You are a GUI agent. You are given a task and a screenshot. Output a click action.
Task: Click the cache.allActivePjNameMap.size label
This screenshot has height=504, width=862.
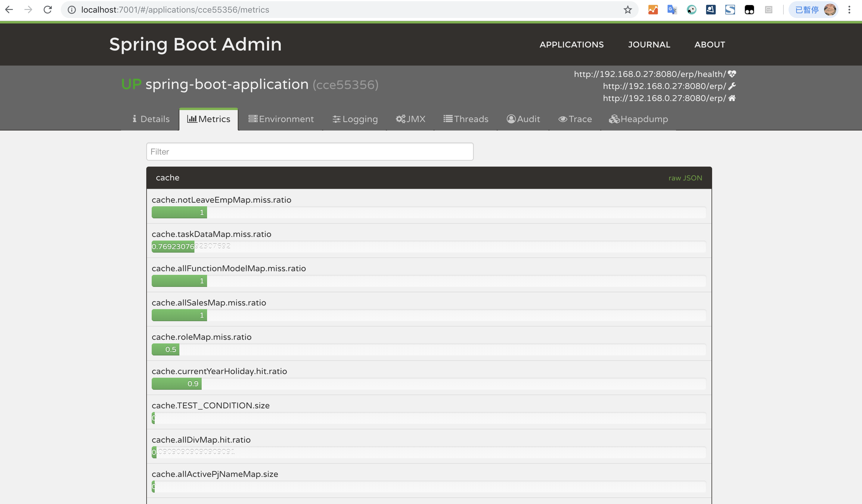tap(215, 474)
